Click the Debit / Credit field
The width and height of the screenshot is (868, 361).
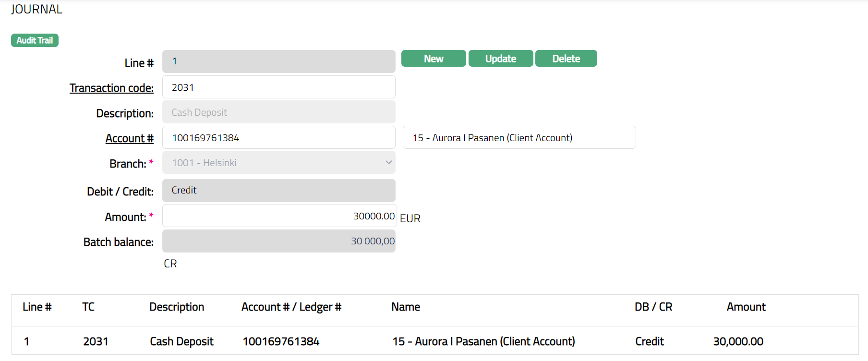tap(278, 191)
